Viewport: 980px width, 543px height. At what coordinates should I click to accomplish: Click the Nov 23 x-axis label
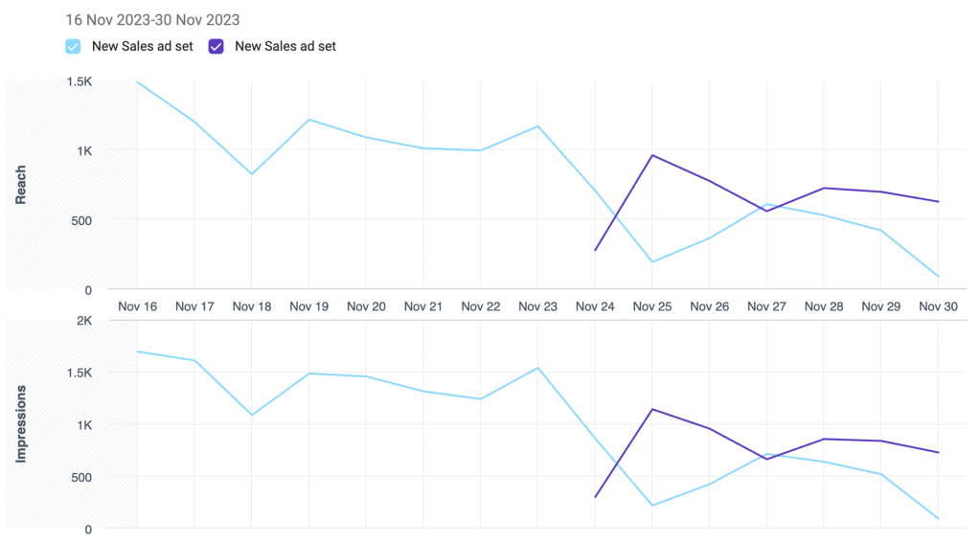click(x=537, y=306)
